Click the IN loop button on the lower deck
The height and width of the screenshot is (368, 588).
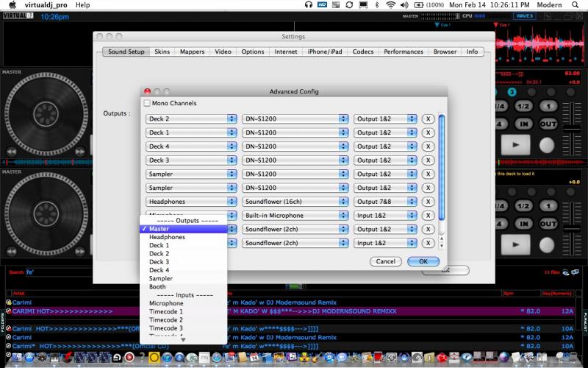tap(523, 224)
